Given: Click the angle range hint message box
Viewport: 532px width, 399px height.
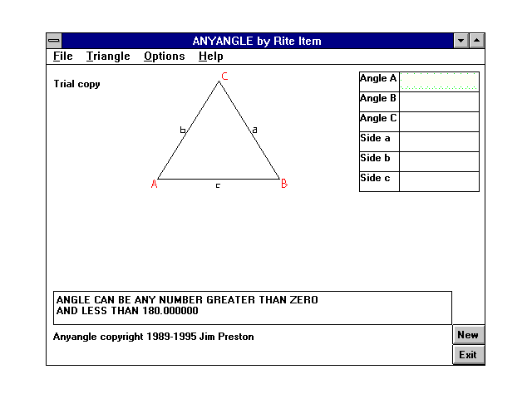Looking at the screenshot, I should pos(253,307).
